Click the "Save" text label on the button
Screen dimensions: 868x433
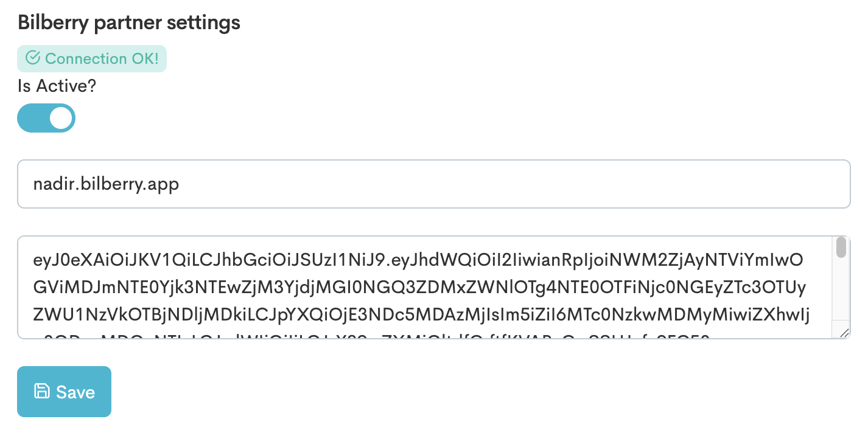click(75, 392)
